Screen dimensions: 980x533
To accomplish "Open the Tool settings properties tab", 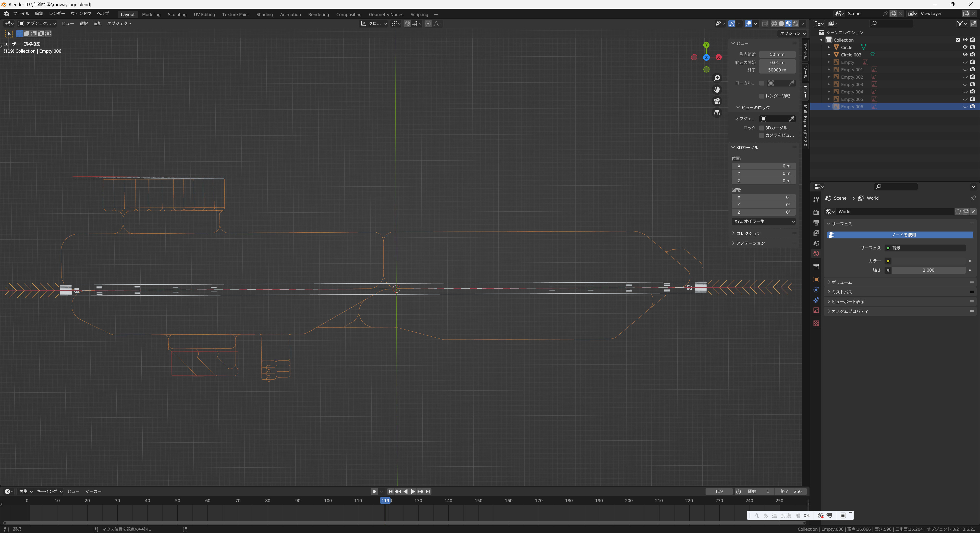I will (816, 199).
